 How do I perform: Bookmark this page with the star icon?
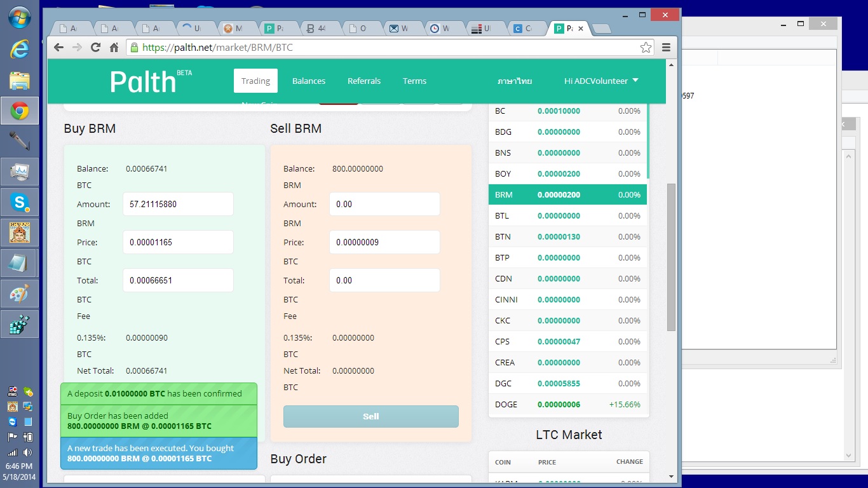point(646,48)
